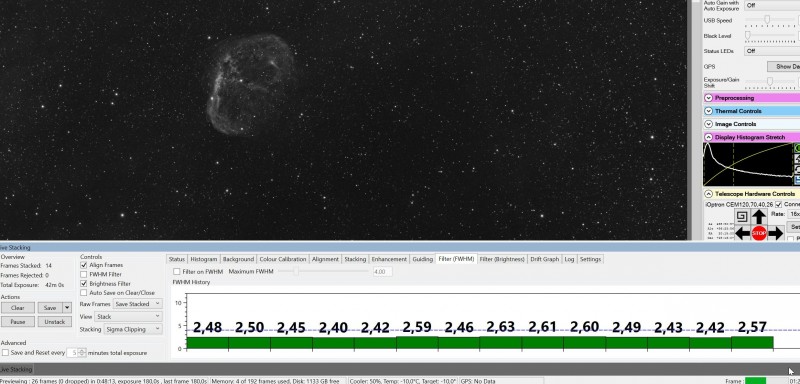
Task: Click the Clear button
Action: click(x=18, y=308)
